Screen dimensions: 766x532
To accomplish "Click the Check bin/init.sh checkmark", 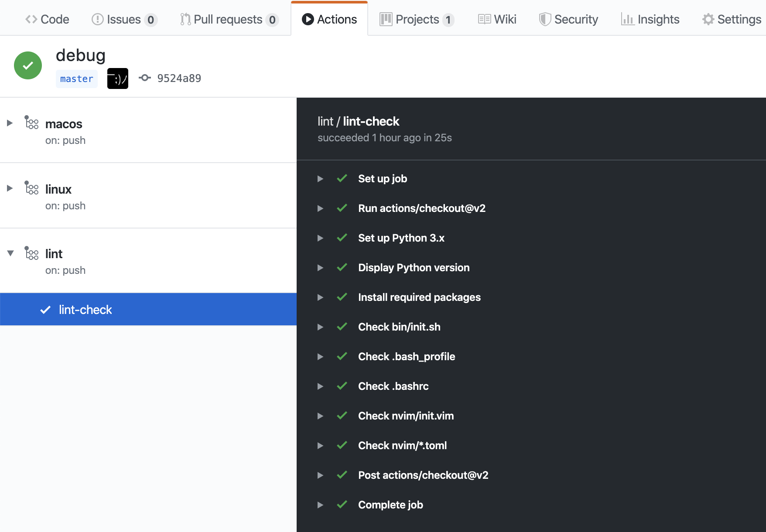I will pyautogui.click(x=342, y=327).
